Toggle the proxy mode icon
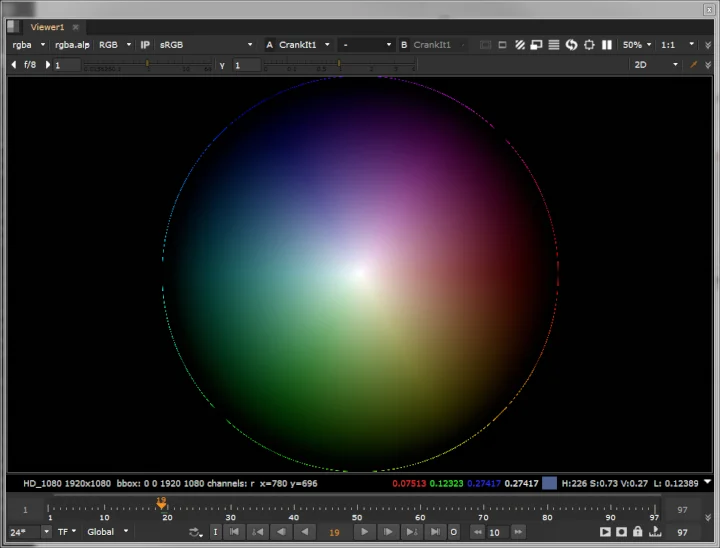This screenshot has width=720, height=548. (502, 45)
